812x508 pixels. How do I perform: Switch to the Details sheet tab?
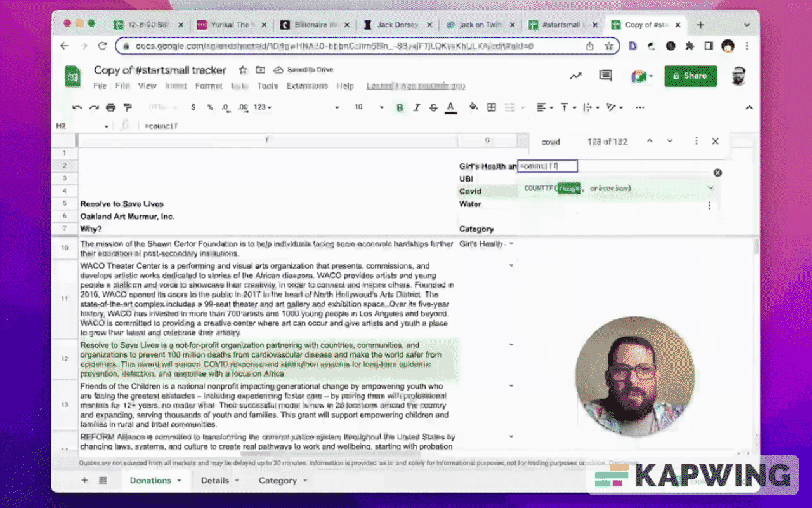coord(219,481)
